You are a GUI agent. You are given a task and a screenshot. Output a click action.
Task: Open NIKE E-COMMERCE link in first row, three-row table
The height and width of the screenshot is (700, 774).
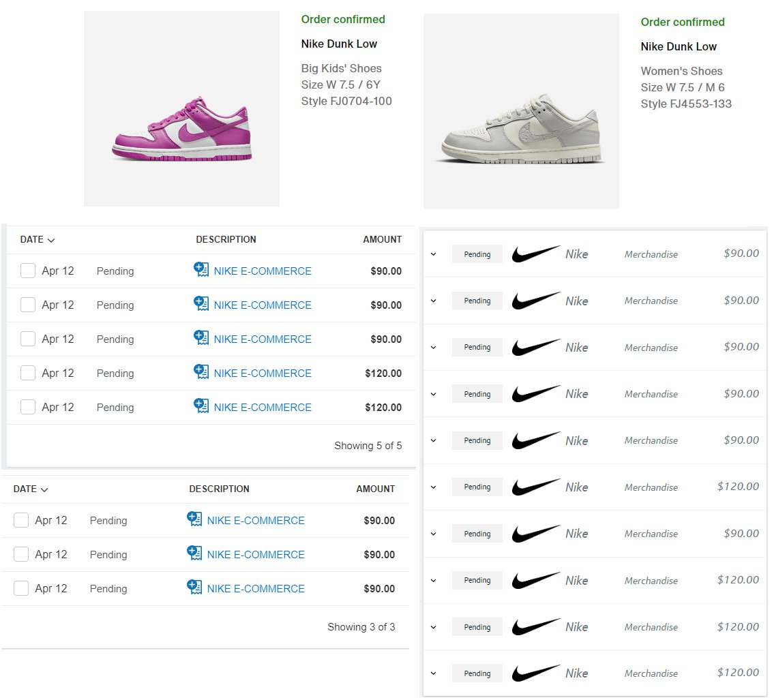point(256,521)
